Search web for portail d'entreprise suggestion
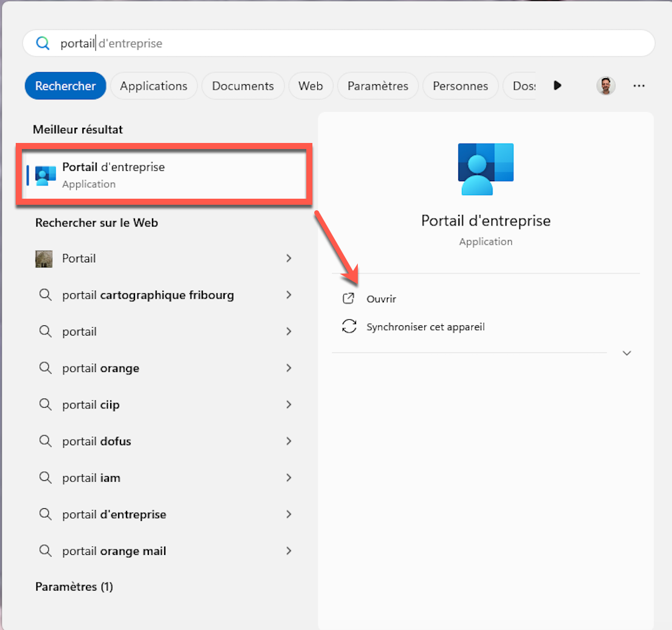Image resolution: width=672 pixels, height=630 pixels. coord(164,515)
